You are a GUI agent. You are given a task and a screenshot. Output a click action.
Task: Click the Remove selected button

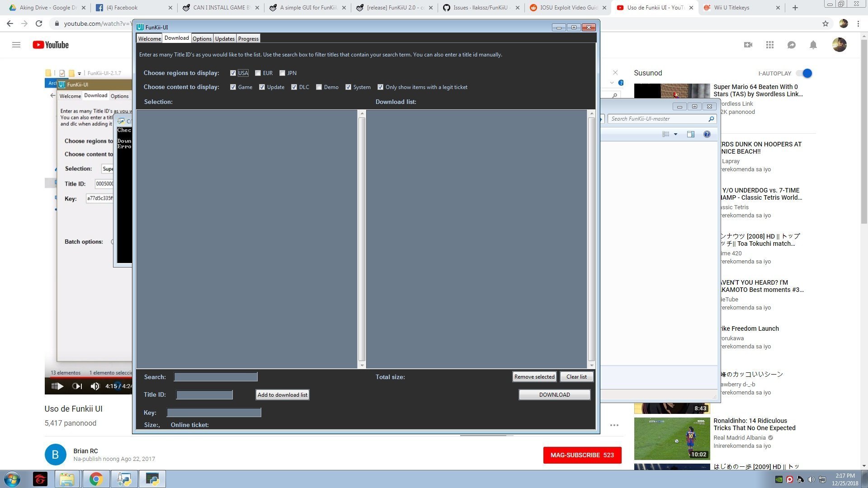pyautogui.click(x=534, y=377)
